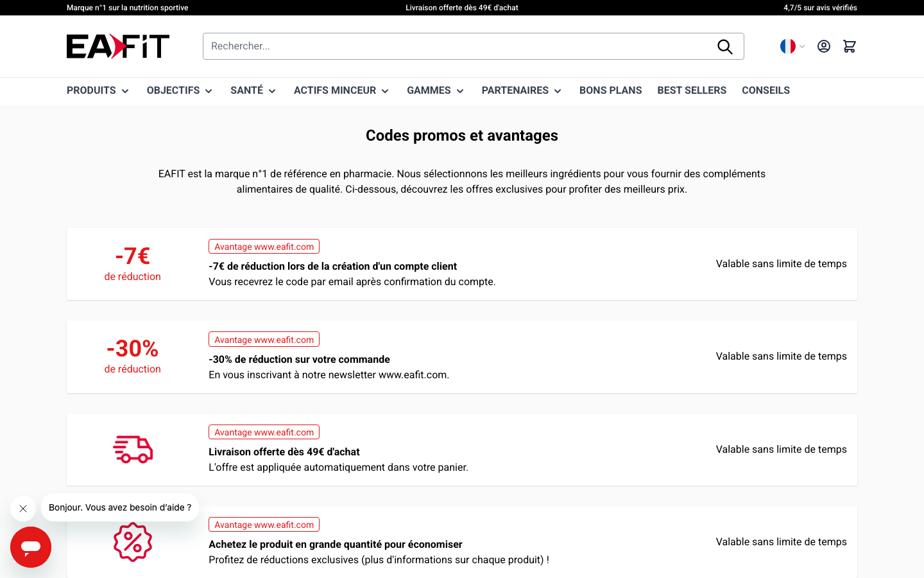Click the French flag language icon

point(788,46)
